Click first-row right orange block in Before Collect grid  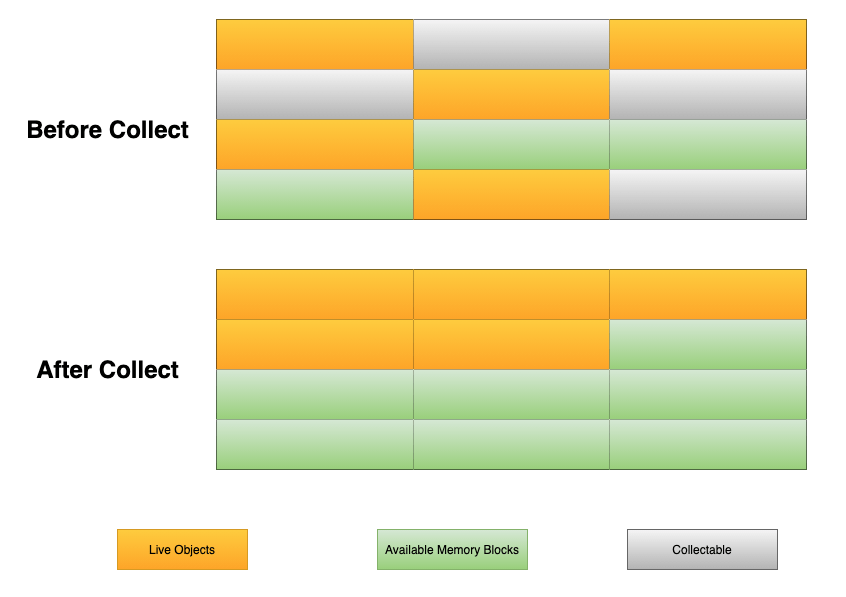(708, 44)
